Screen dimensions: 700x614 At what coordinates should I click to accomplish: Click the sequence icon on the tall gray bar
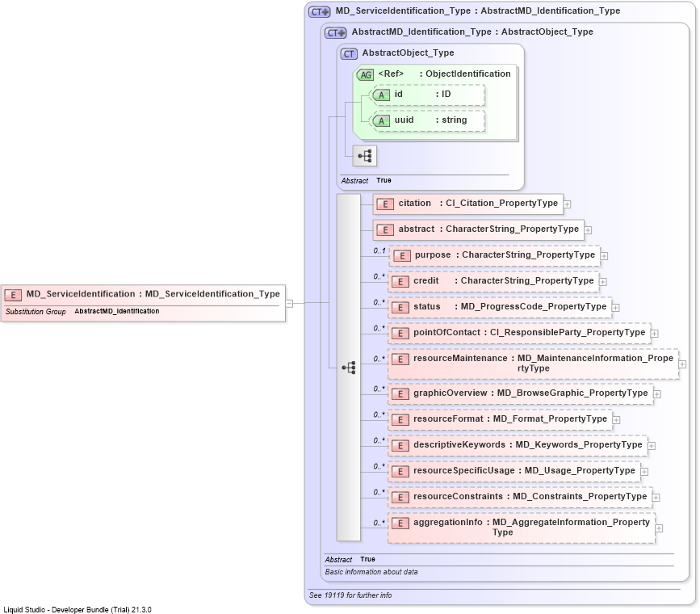pyautogui.click(x=349, y=368)
